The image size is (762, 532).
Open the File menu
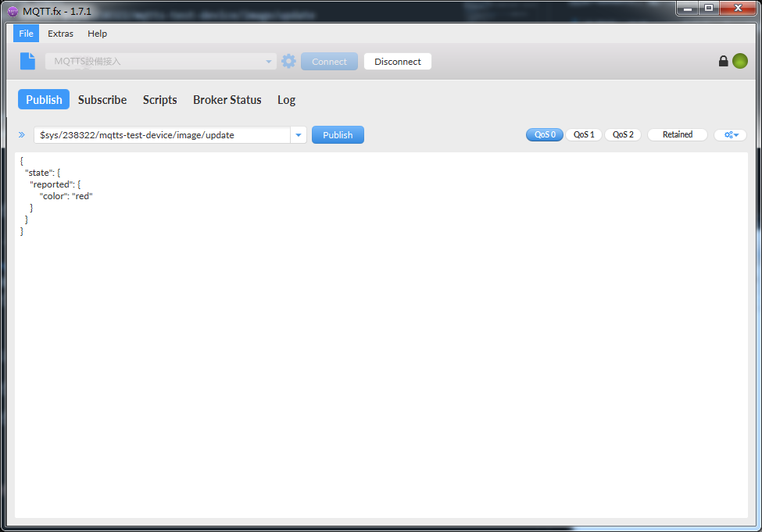27,34
